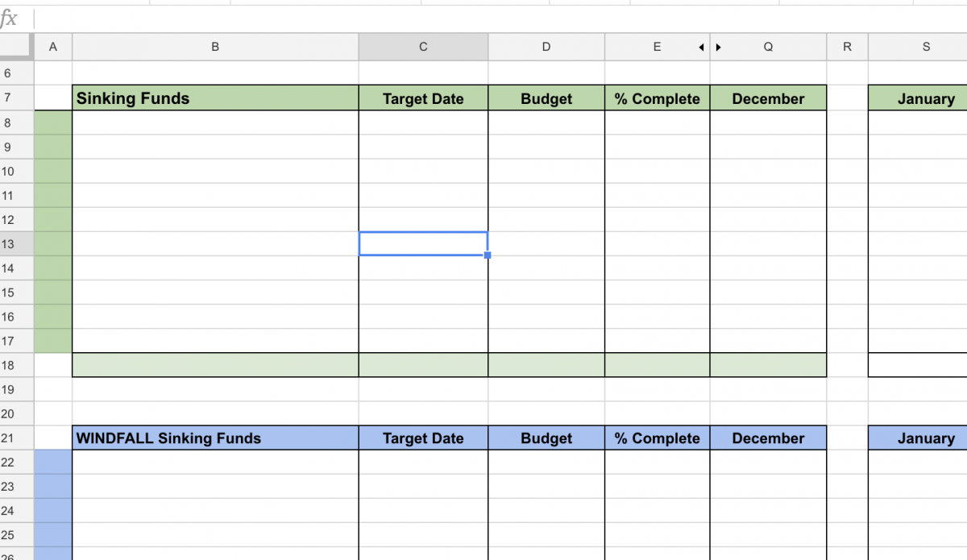967x560 pixels.
Task: Click green January header cell
Action: point(918,98)
